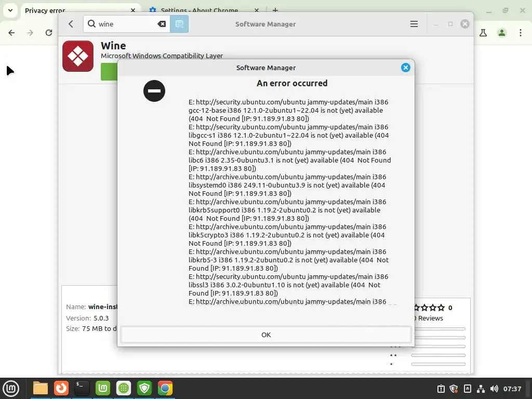This screenshot has height=399, width=532.
Task: Go back in Software Manager
Action: (71, 24)
